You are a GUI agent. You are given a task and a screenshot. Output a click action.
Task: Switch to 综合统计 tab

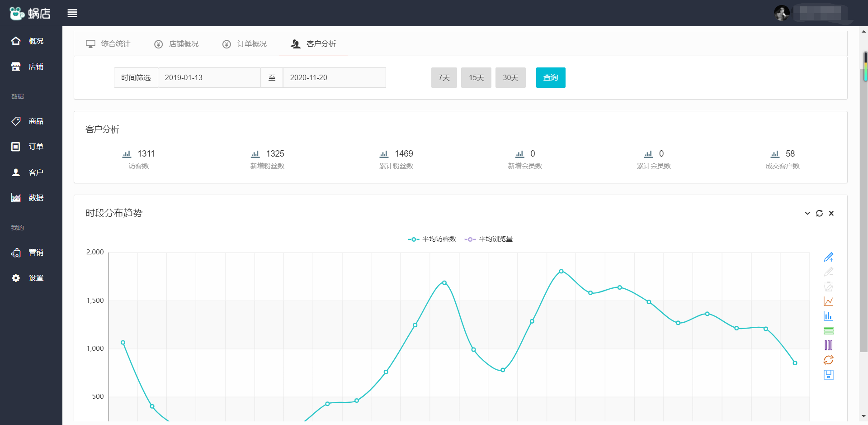[108, 44]
